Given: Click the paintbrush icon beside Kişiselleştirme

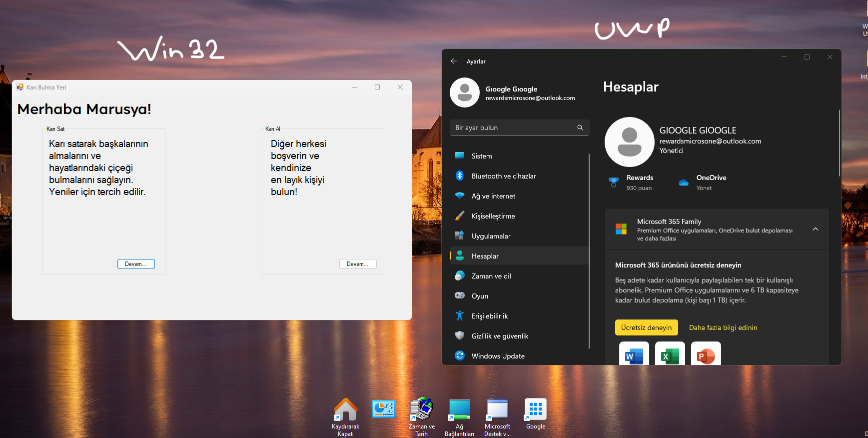Looking at the screenshot, I should [x=460, y=216].
